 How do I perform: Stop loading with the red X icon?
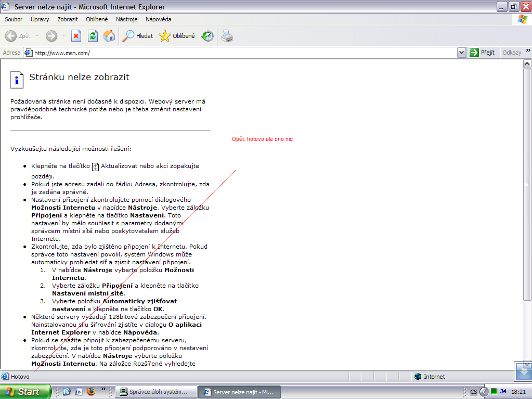point(76,35)
